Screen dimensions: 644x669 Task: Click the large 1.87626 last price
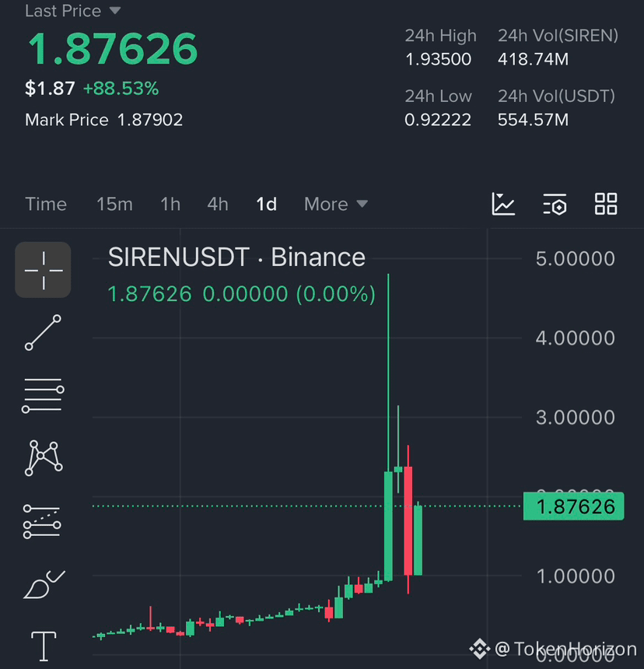113,49
